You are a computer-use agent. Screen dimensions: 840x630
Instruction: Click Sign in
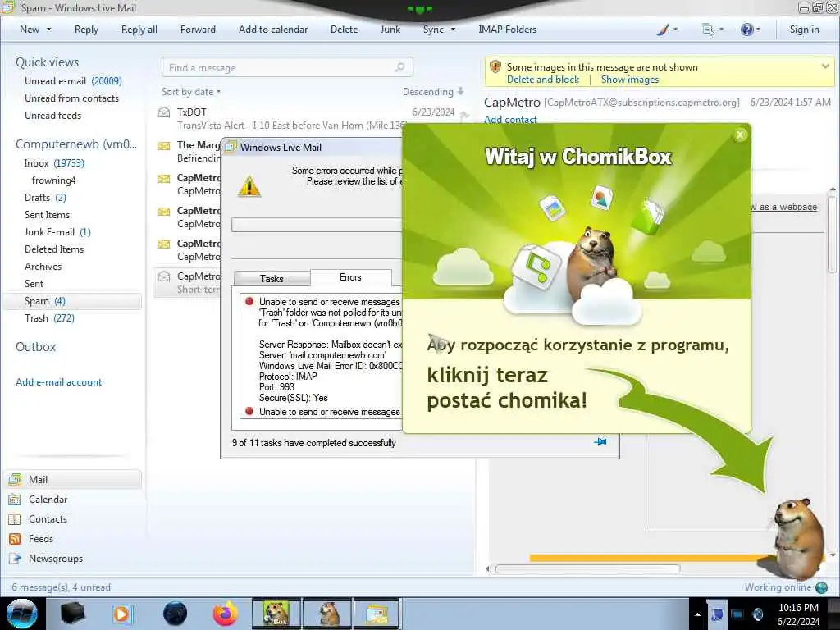(804, 30)
